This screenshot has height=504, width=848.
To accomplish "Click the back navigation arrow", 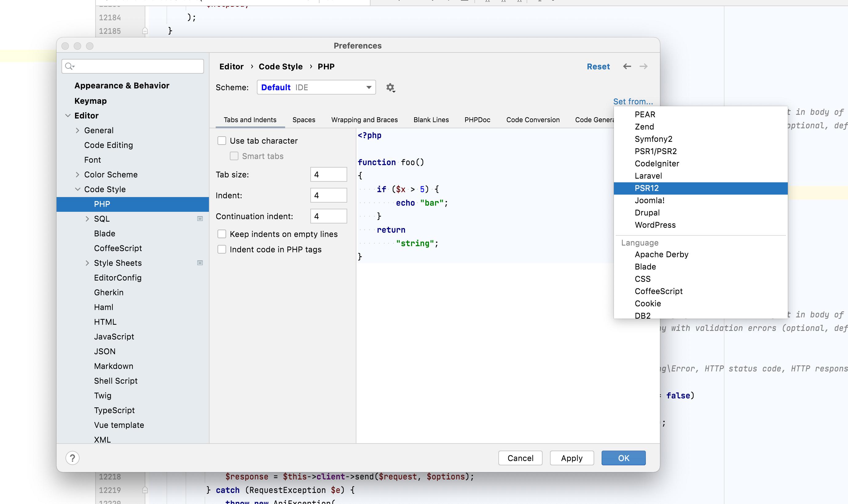I will coord(627,67).
